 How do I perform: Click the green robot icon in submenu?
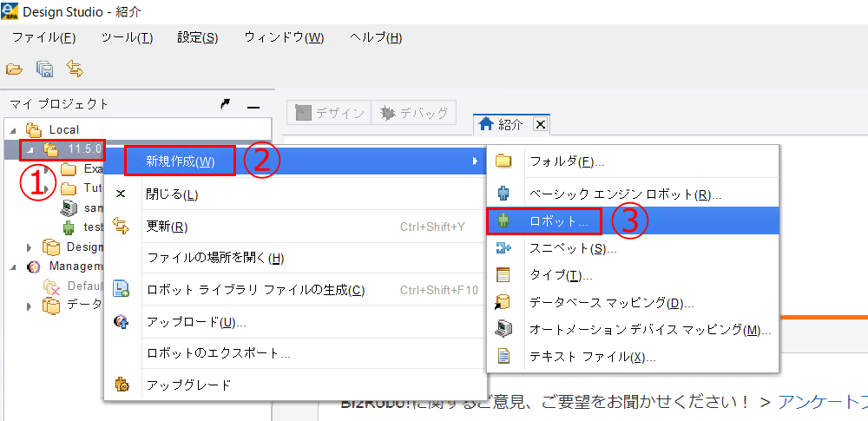(x=503, y=221)
